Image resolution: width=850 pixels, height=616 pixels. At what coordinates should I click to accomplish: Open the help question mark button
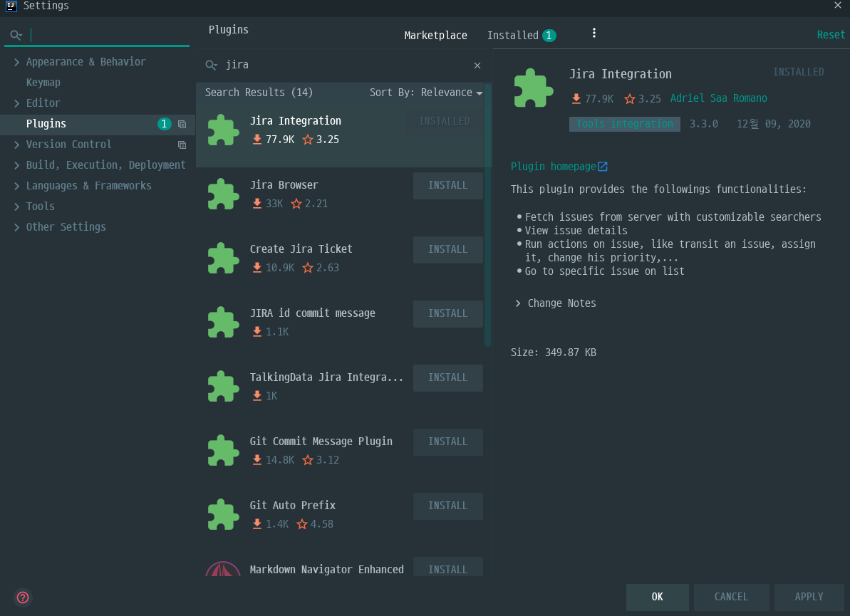(23, 597)
